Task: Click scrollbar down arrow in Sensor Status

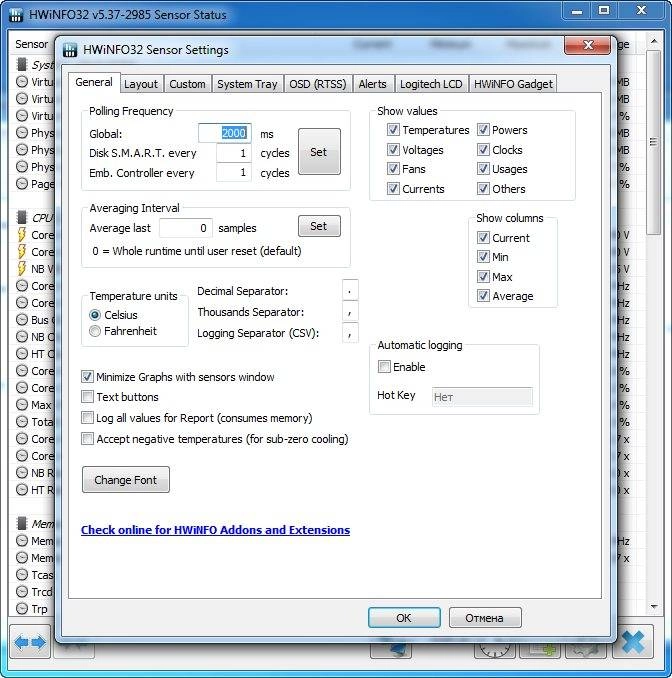Action: coord(654,607)
